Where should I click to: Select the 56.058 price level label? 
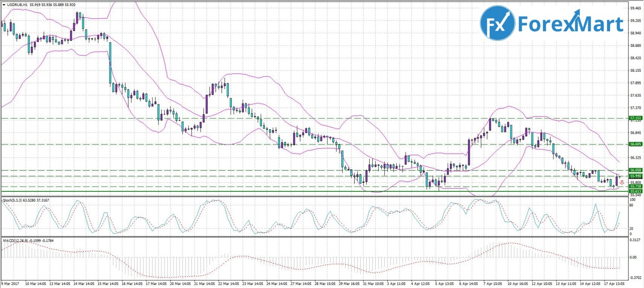635,171
